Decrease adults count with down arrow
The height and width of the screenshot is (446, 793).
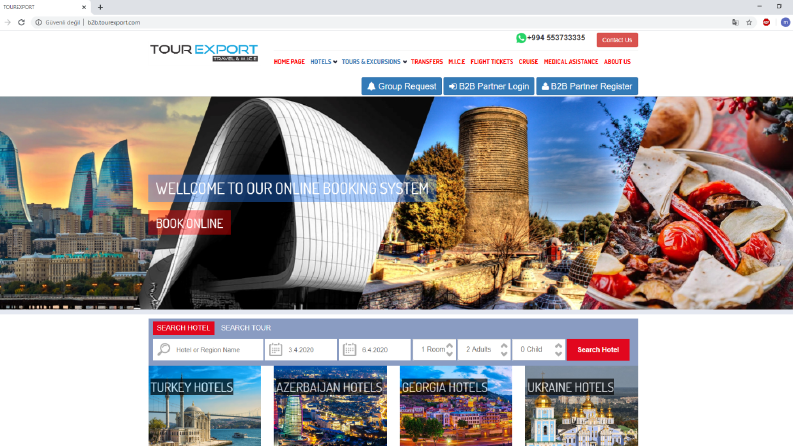point(504,353)
